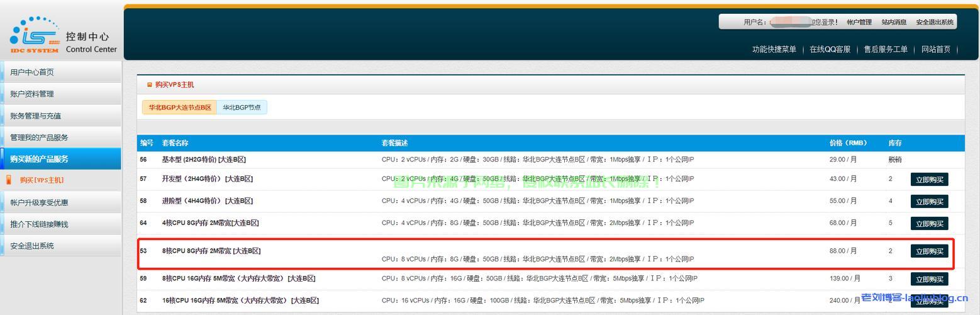Open 售后服务工单 header link

[886, 49]
